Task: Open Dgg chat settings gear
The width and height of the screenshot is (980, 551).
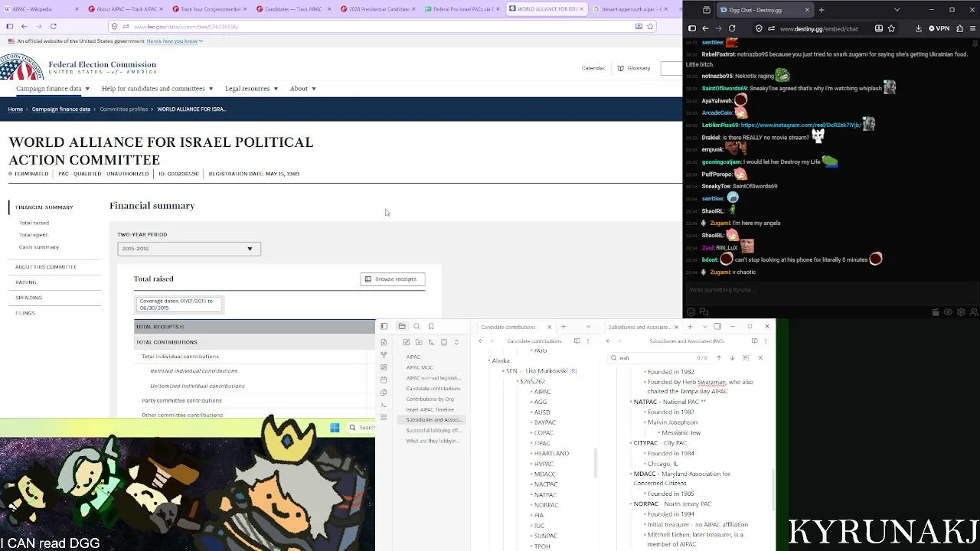Action: 961,312
